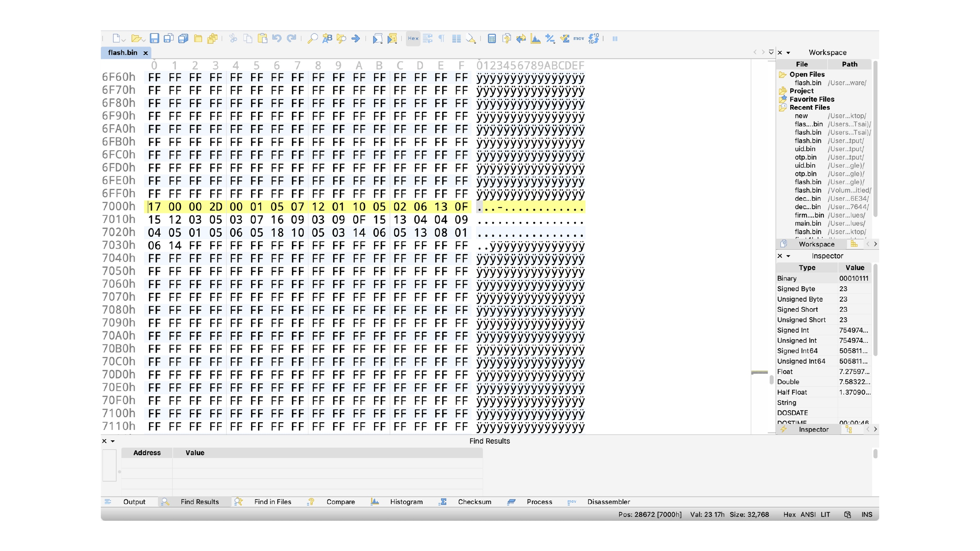Toggle the word wrap toolbar icon
Image resolution: width=980 pixels, height=551 pixels.
428,38
